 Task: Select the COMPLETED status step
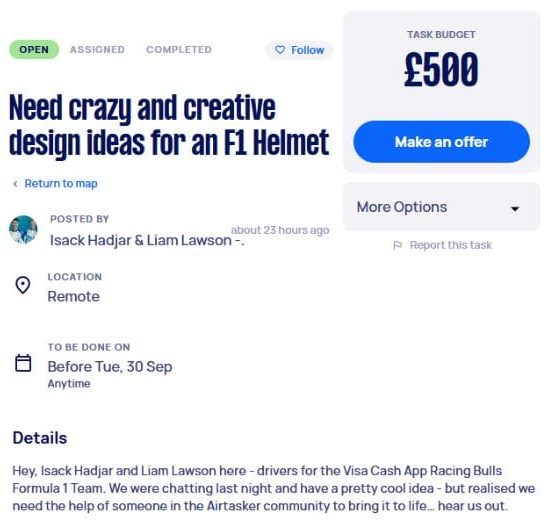tap(179, 49)
